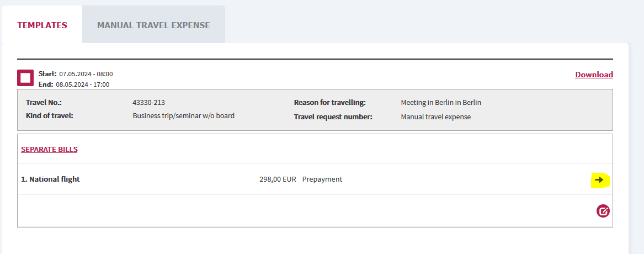644x254 pixels.
Task: Click the Meeting in Berlin reason text
Action: (441, 102)
